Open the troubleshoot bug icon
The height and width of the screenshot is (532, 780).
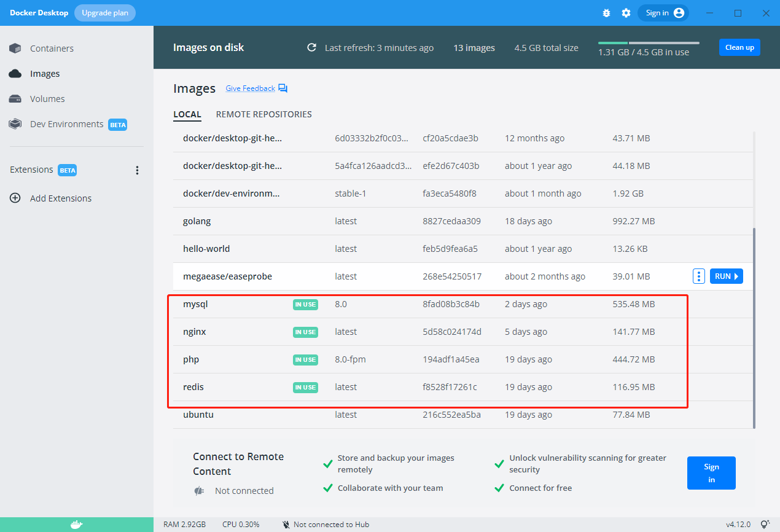[607, 13]
